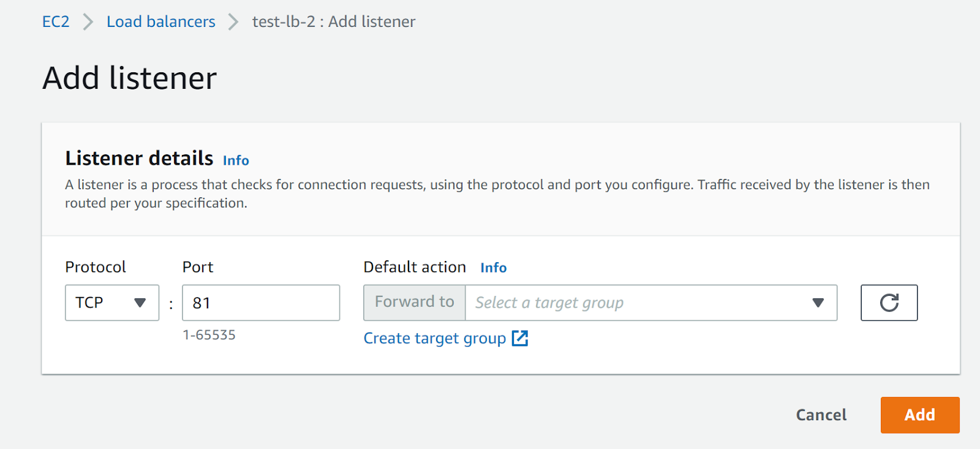Click the first breadcrumb chevron after EC2
Image resolution: width=980 pixels, height=449 pixels.
tap(88, 22)
